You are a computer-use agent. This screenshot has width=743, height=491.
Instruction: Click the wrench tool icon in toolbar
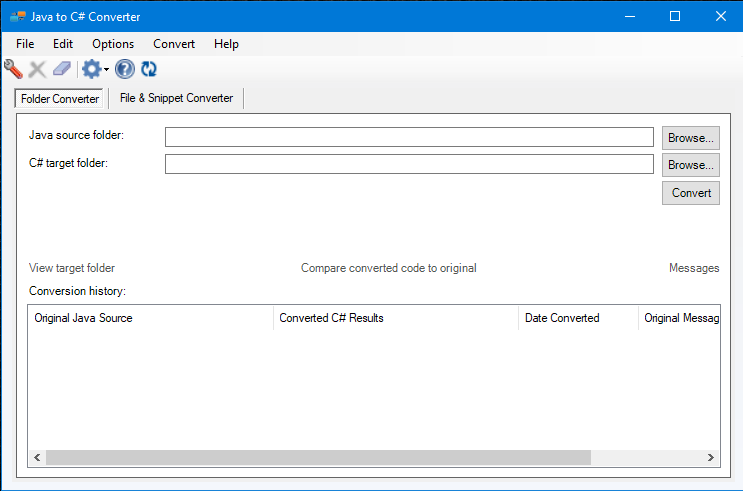pyautogui.click(x=13, y=69)
